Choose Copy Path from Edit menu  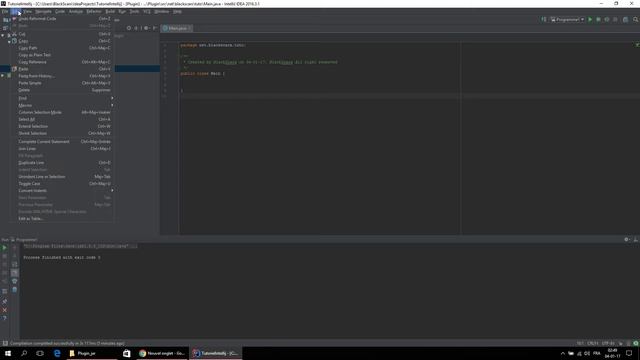[x=62, y=48]
